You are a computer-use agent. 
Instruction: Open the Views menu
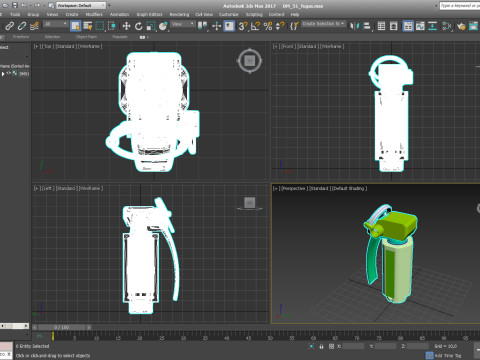[52, 15]
